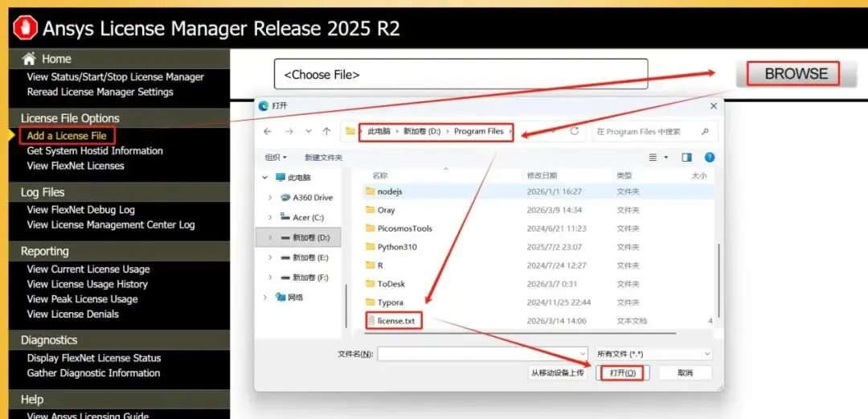Click the Edge icon in dialog title bar

click(x=264, y=106)
